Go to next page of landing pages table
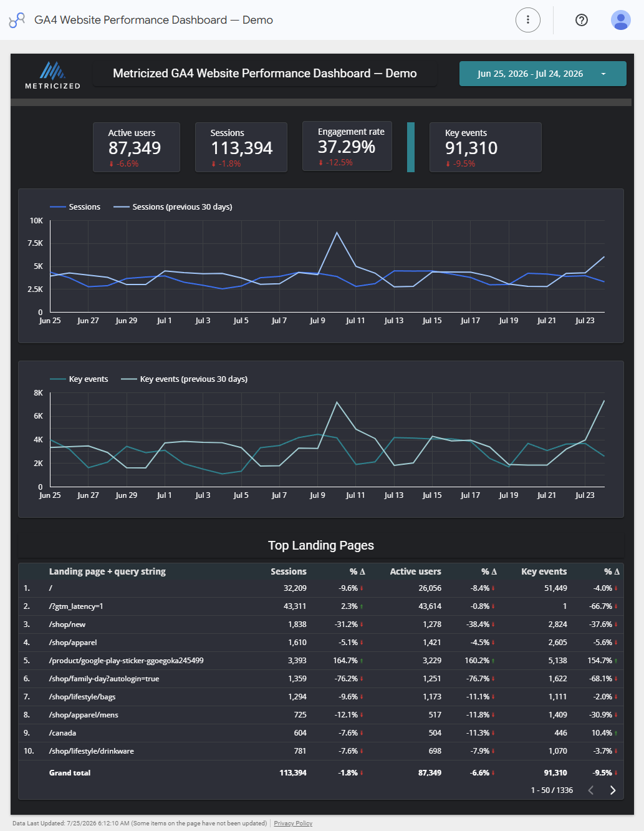Screen dimensions: 644x831 click(613, 790)
